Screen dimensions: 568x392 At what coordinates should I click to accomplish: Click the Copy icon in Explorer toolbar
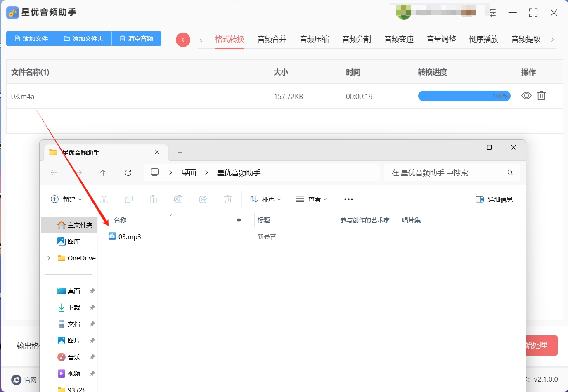pos(129,199)
